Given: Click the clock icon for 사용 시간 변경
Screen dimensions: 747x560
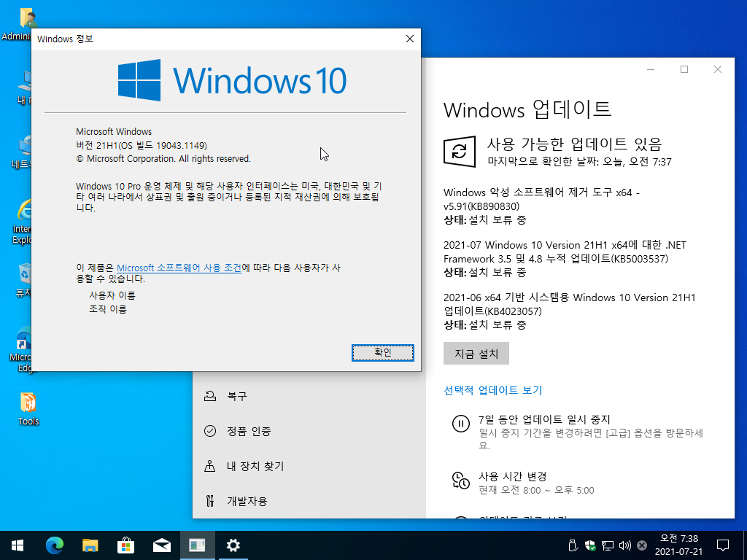Looking at the screenshot, I should pos(461,480).
